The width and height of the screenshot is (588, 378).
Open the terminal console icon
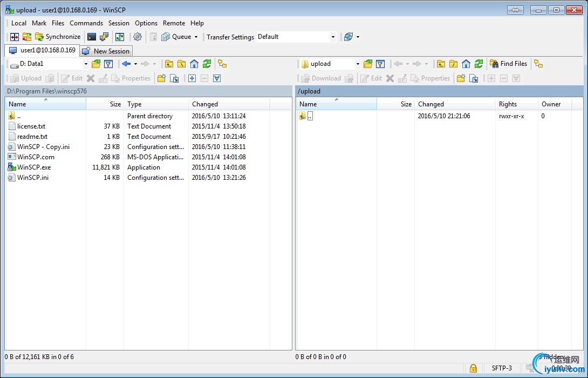point(92,37)
